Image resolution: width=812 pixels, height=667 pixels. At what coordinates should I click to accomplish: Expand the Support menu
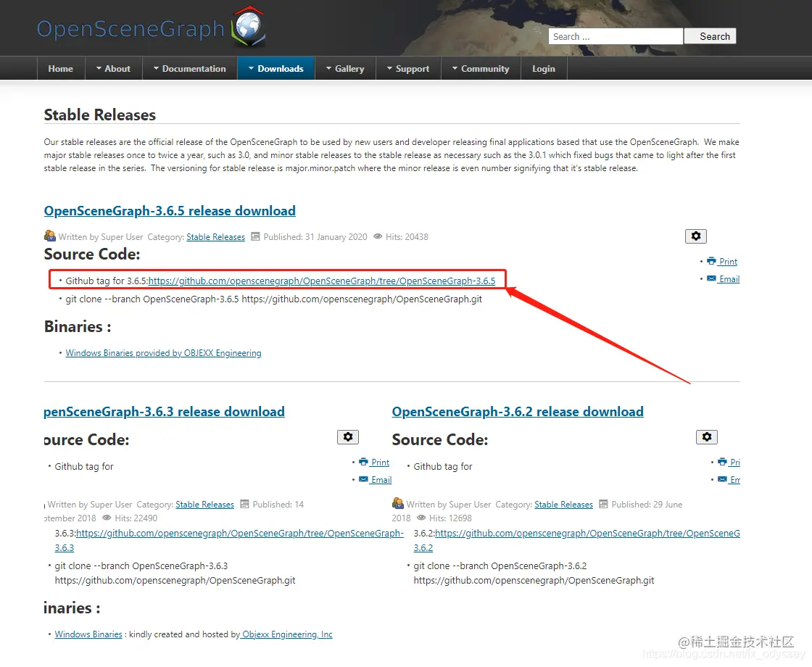tap(408, 68)
